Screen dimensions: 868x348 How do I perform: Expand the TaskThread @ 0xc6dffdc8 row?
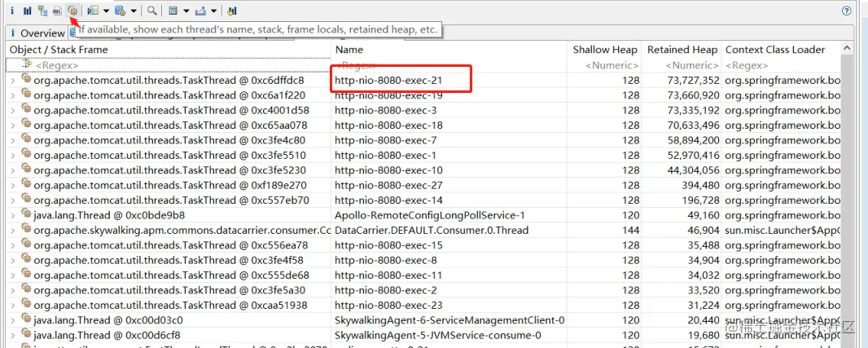coord(13,81)
